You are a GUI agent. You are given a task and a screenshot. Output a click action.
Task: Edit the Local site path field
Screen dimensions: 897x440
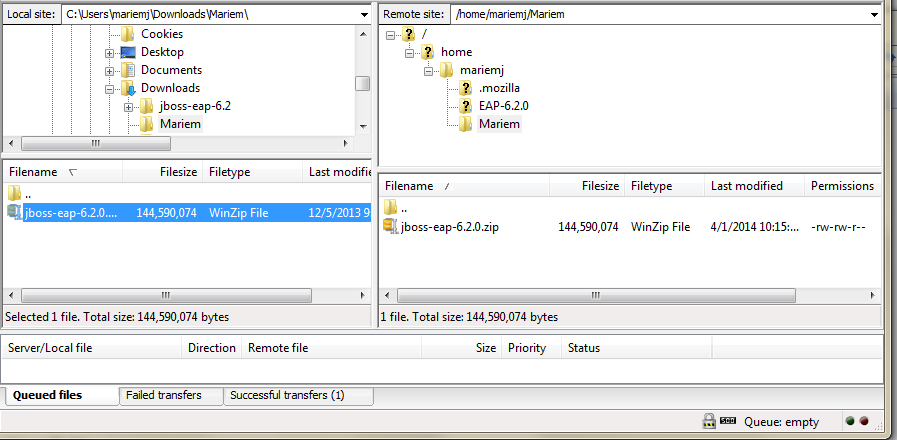210,15
